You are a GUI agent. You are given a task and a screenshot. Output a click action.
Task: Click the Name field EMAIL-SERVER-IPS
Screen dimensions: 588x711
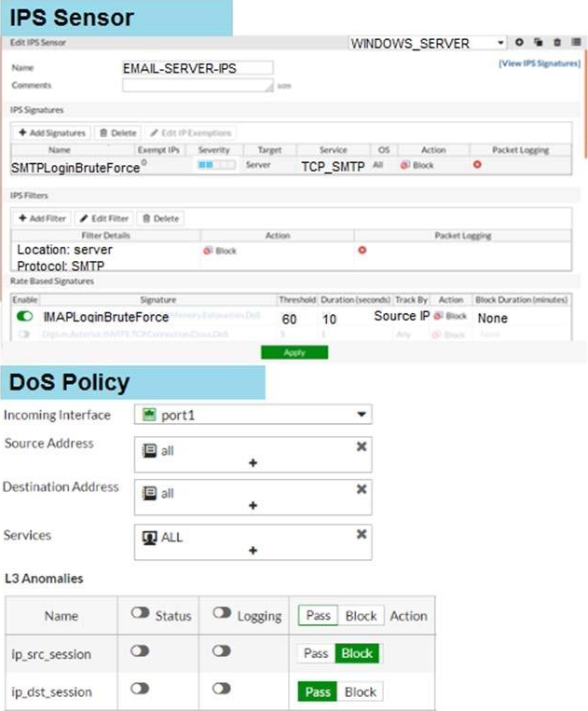197,68
